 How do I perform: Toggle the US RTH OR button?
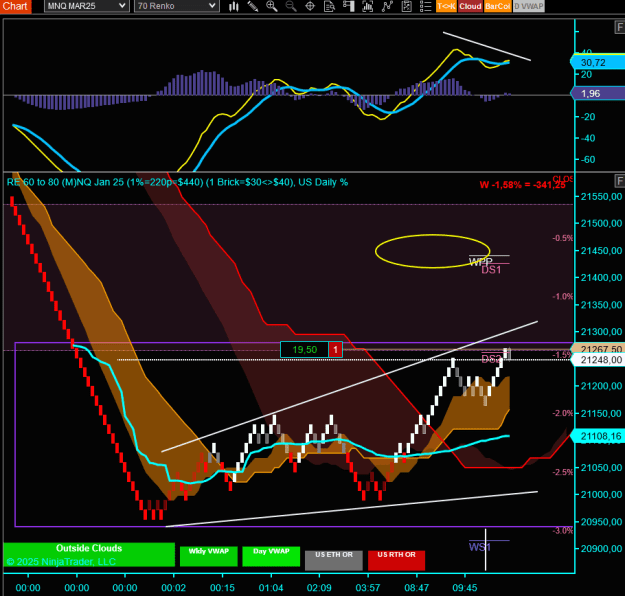(396, 561)
